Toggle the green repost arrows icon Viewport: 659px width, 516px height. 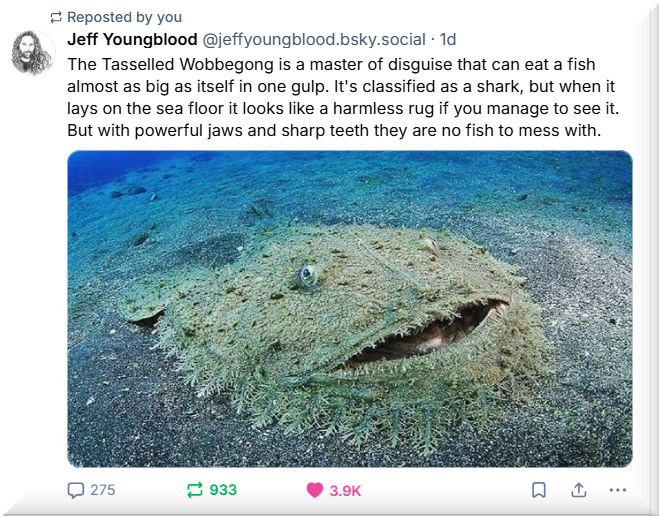pos(194,490)
